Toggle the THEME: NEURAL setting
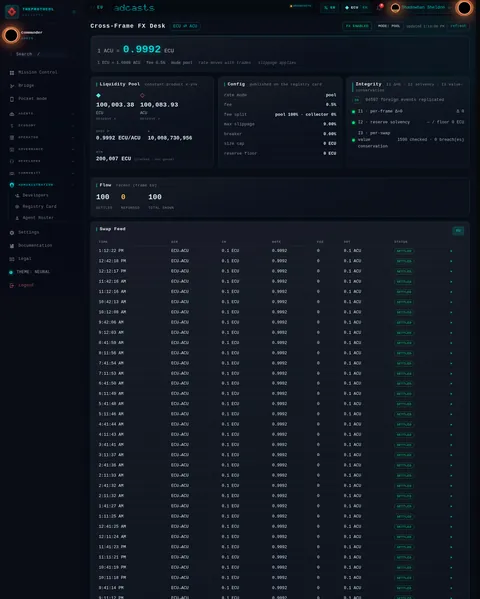 pos(30,272)
